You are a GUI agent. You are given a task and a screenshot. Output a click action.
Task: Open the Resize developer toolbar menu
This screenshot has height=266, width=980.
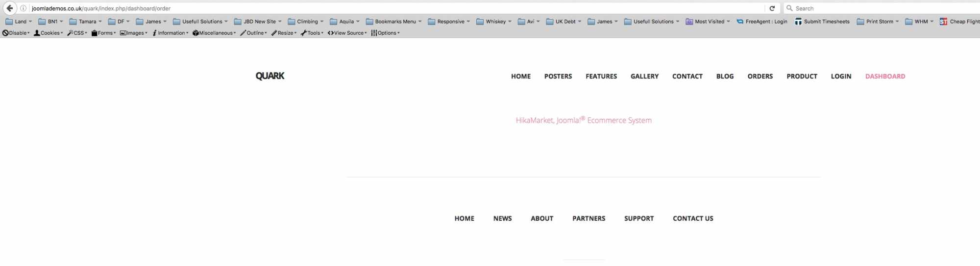pyautogui.click(x=284, y=33)
